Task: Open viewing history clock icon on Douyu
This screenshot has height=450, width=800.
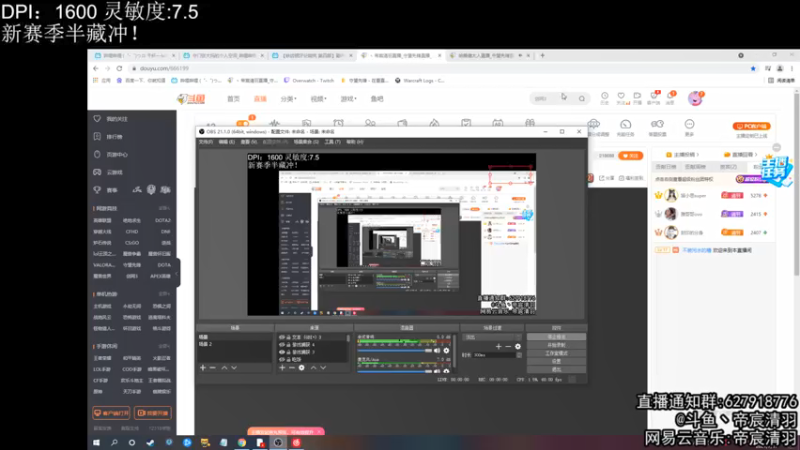Action: click(x=605, y=98)
